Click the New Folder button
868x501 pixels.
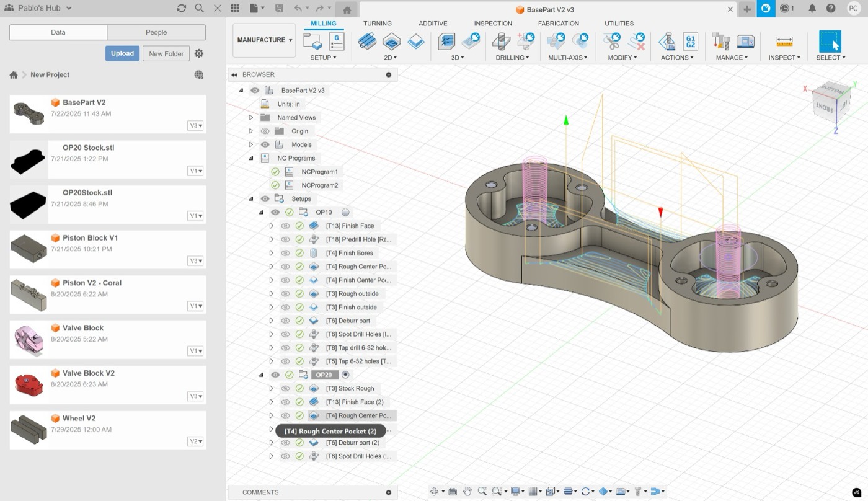point(166,53)
